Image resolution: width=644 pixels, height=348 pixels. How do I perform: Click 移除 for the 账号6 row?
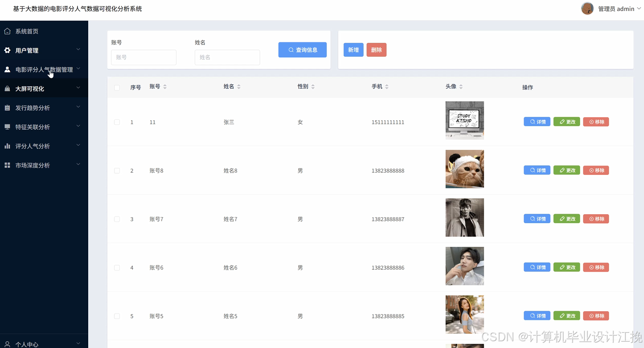pos(596,268)
